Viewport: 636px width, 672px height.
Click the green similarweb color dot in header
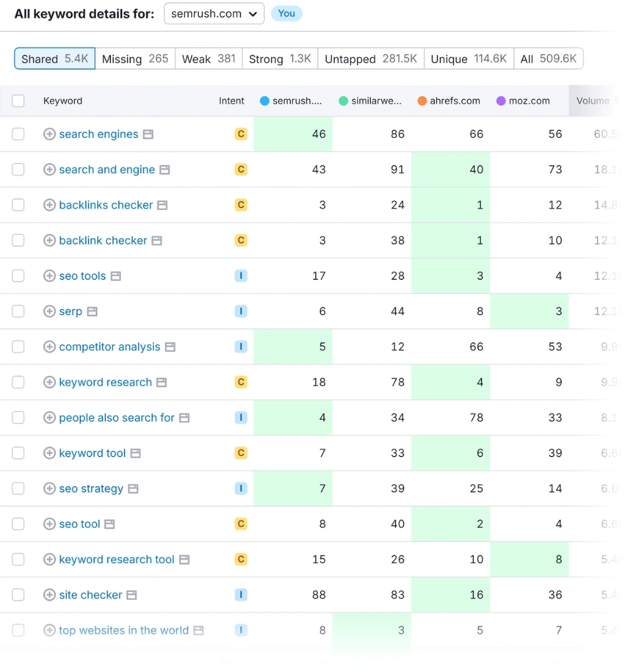tap(343, 101)
